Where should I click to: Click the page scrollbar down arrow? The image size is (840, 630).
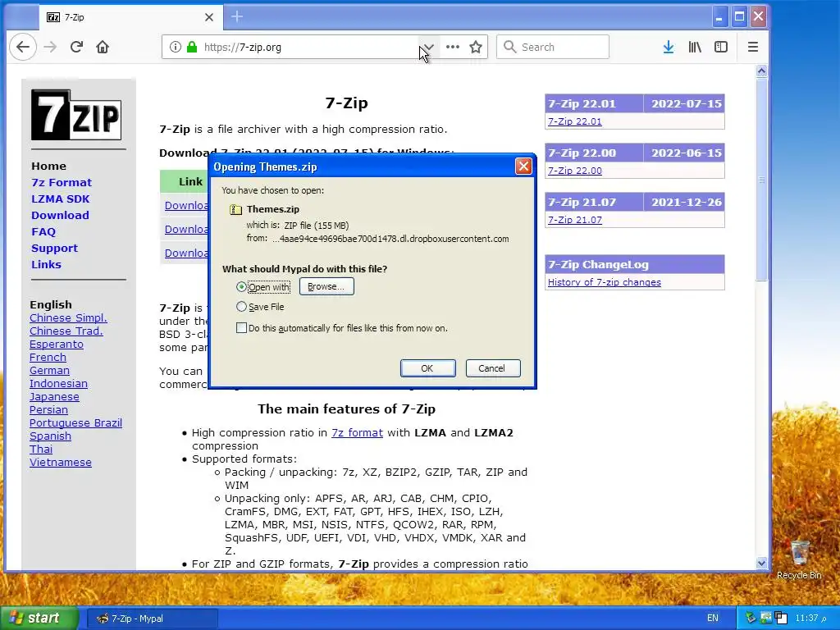pyautogui.click(x=761, y=563)
